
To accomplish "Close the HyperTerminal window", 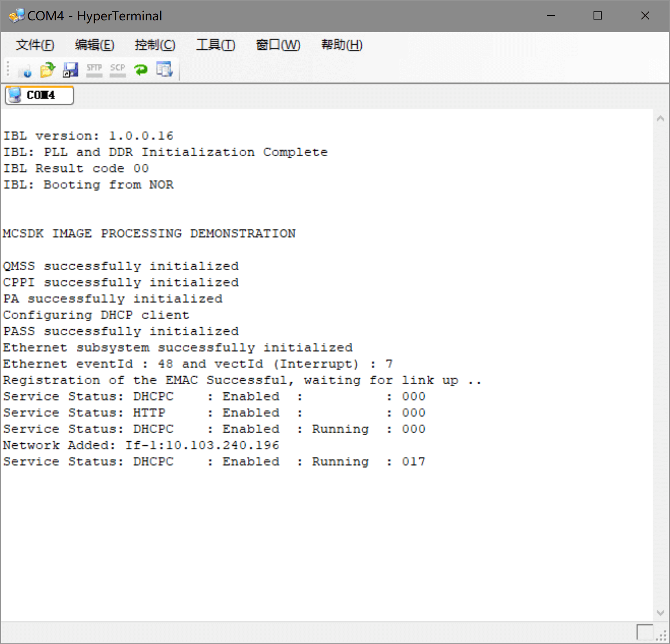I will coord(645,16).
